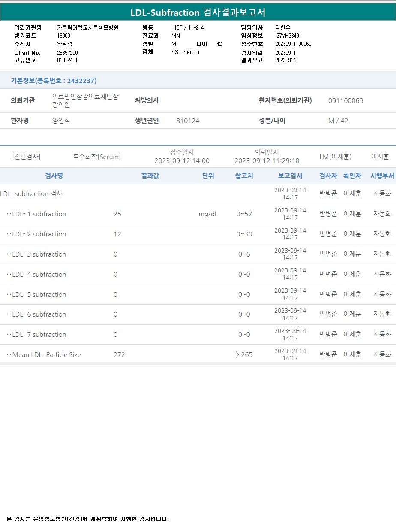Click the reference range 0~57
This screenshot has height=532, width=396.
244,214
